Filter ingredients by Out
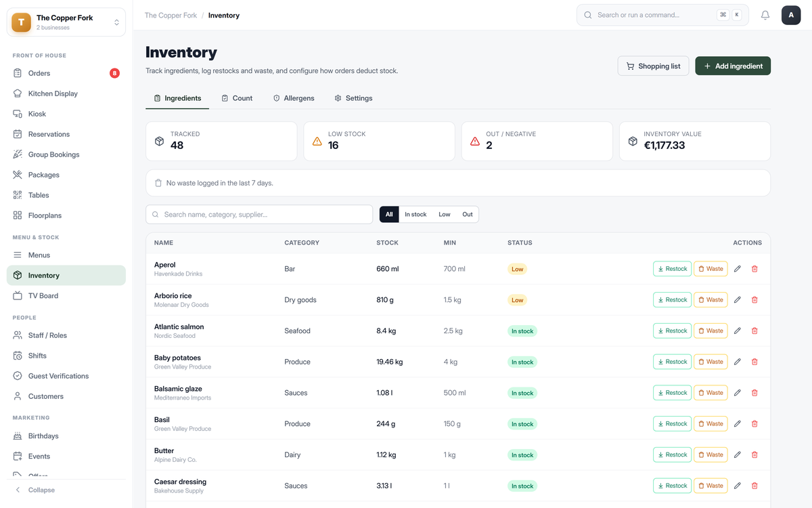 pos(468,215)
